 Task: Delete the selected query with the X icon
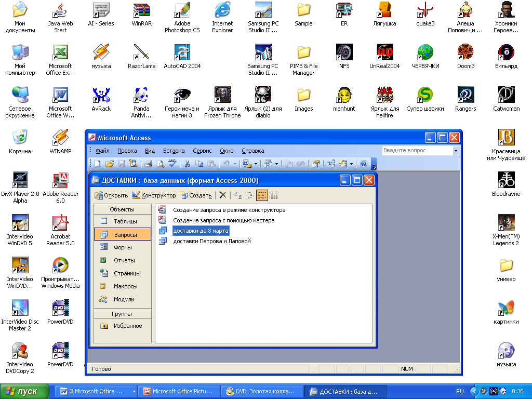coord(222,195)
